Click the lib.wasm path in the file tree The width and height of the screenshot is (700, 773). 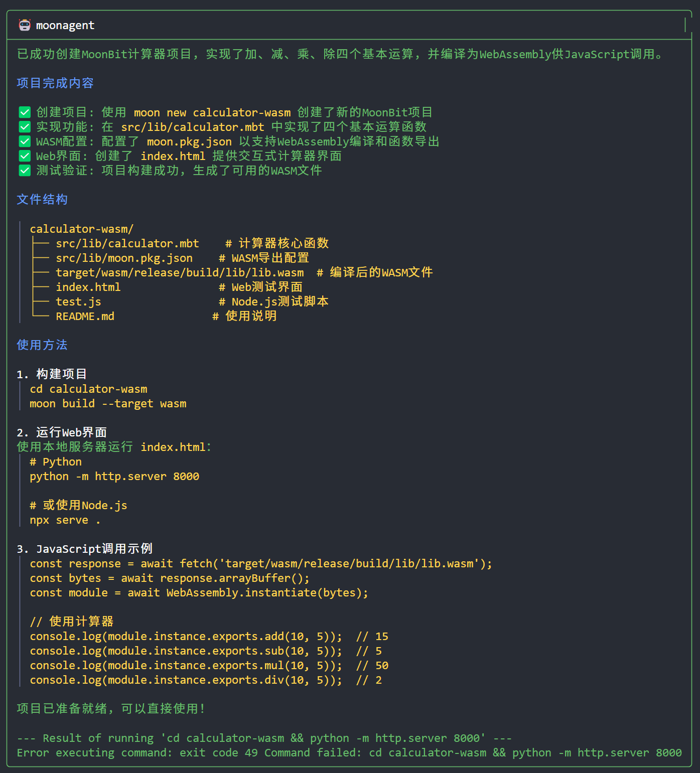click(x=180, y=273)
